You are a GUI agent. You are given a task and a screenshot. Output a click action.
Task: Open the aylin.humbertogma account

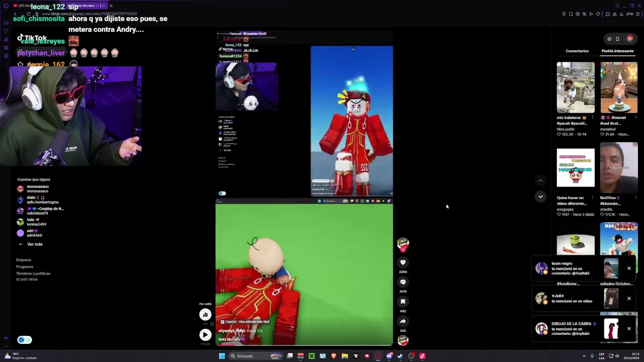tap(38, 200)
